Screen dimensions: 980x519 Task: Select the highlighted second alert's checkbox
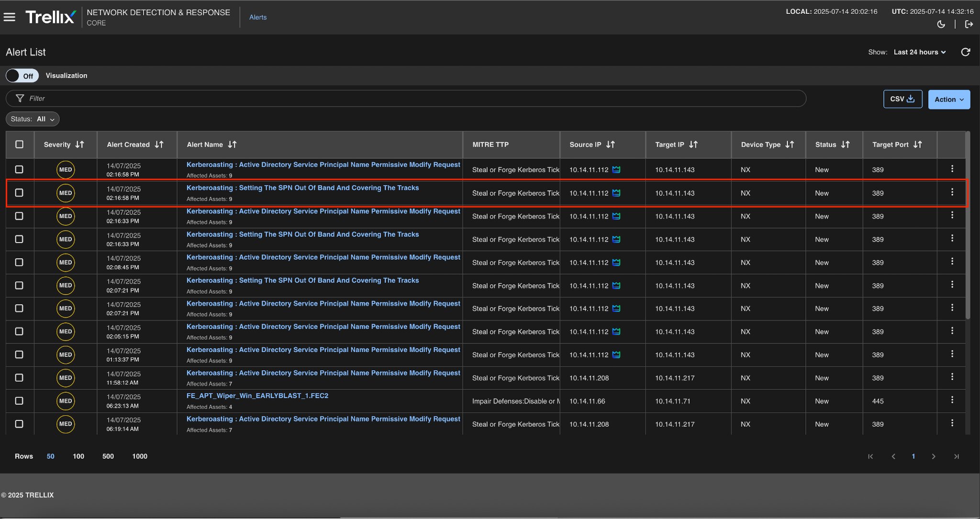(19, 193)
